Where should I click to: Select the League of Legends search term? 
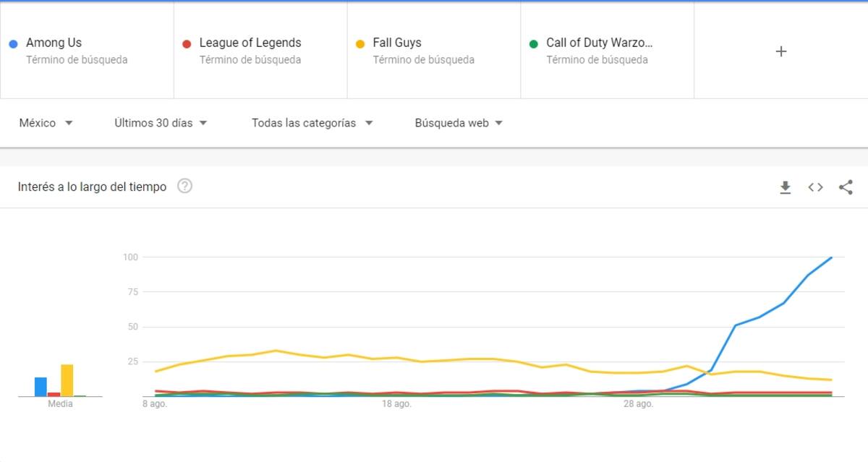point(260,51)
